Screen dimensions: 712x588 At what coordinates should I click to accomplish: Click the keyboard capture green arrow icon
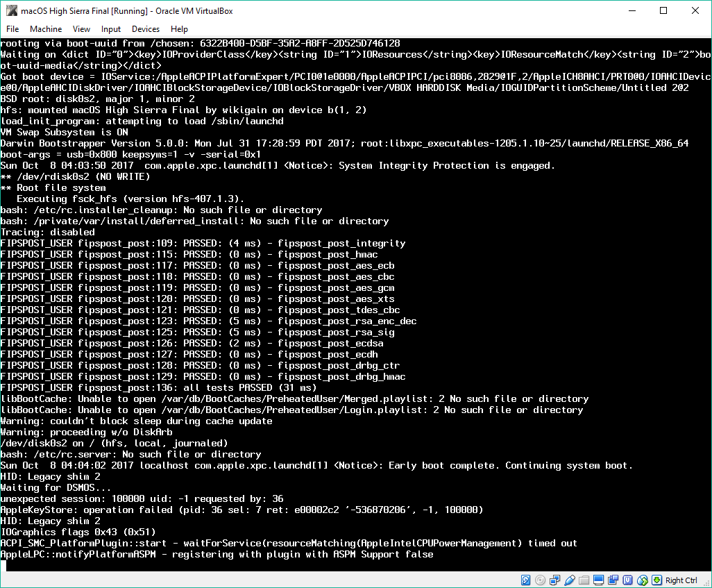657,580
